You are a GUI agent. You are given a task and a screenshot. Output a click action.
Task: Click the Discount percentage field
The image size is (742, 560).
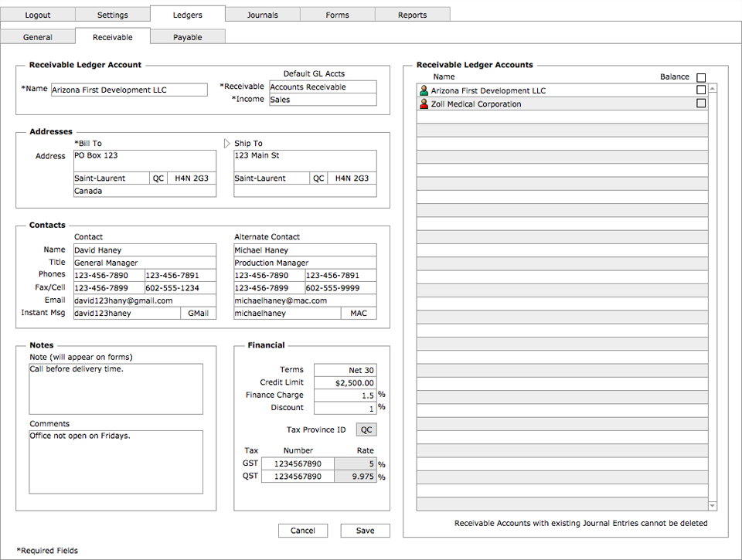pos(345,408)
